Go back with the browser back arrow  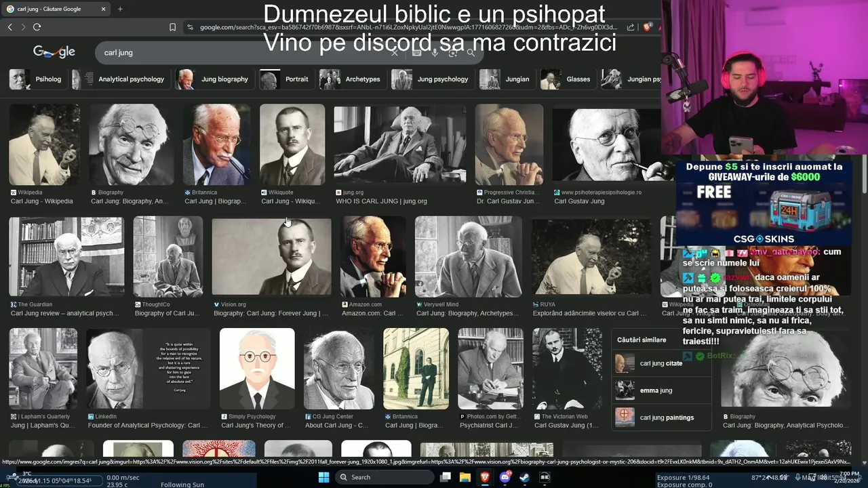point(10,27)
